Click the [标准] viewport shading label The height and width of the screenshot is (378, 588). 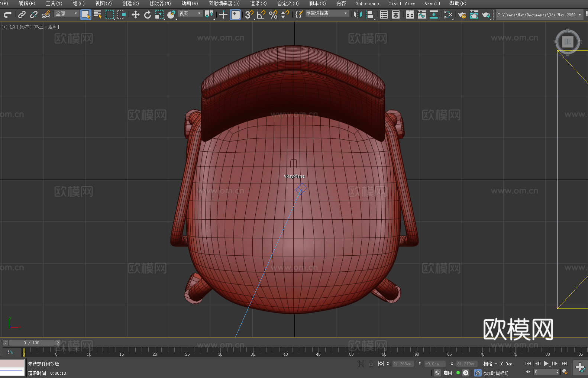[x=26, y=27]
